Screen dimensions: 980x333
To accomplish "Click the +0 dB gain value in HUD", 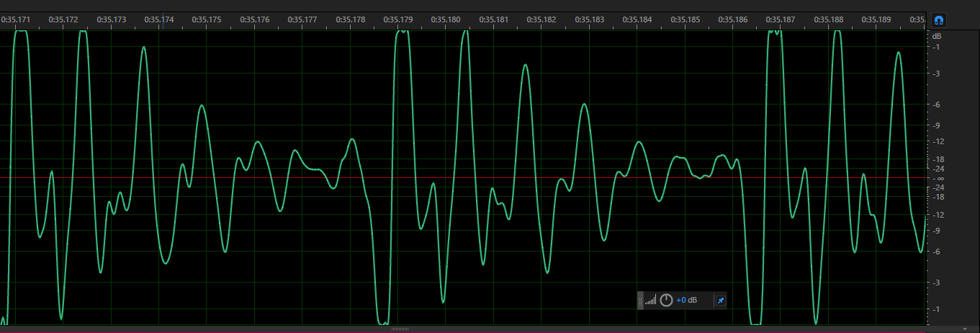I will [686, 301].
